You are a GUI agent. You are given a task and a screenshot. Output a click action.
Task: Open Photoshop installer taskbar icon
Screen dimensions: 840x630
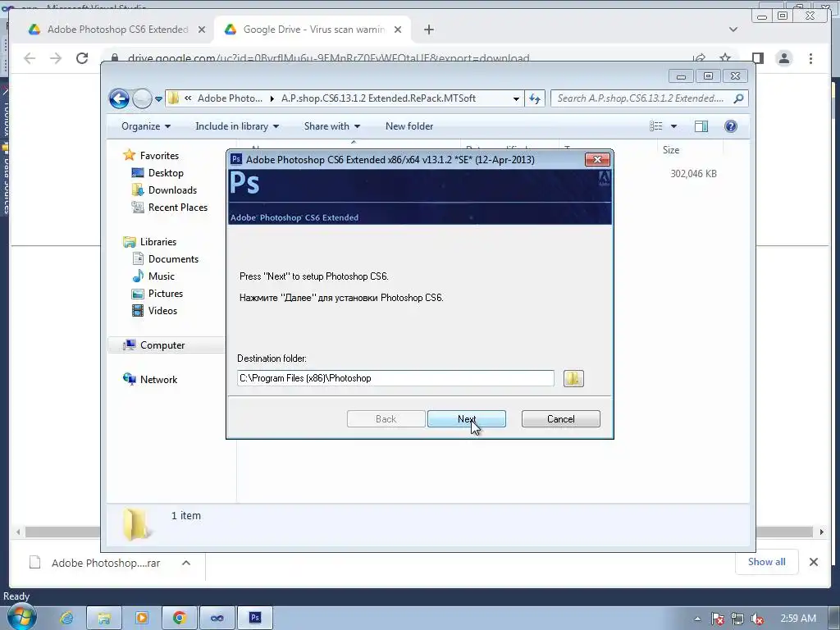tap(255, 619)
